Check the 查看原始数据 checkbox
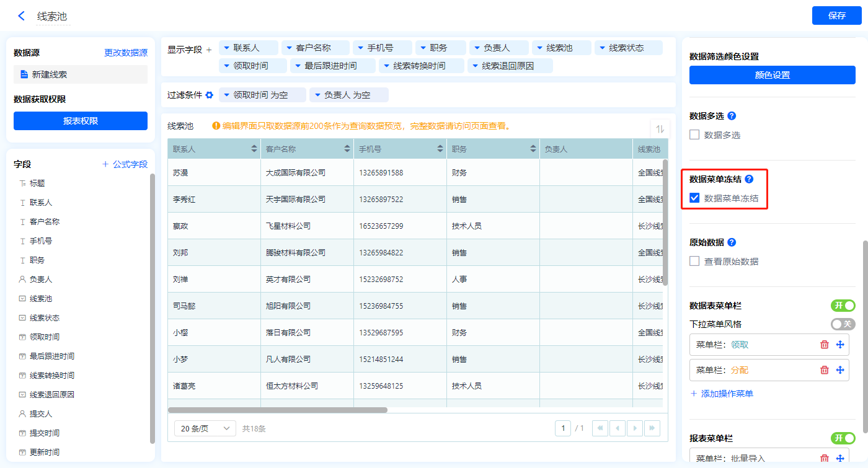 click(x=695, y=262)
